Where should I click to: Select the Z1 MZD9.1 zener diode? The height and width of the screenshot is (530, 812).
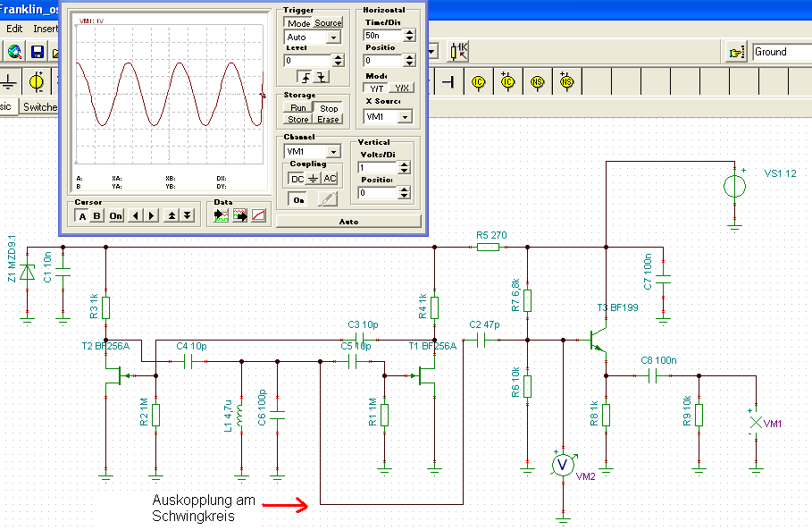pos(27,272)
